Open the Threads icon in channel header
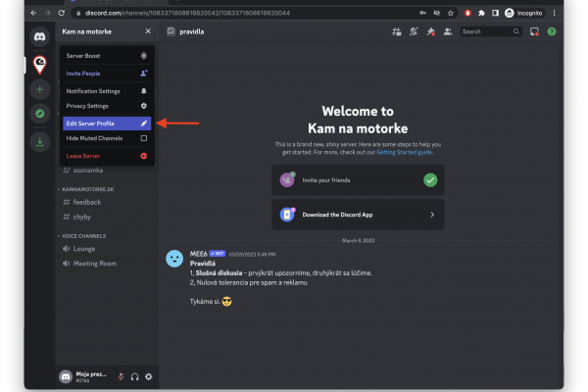Viewport: 588px width, 392px height. click(396, 32)
